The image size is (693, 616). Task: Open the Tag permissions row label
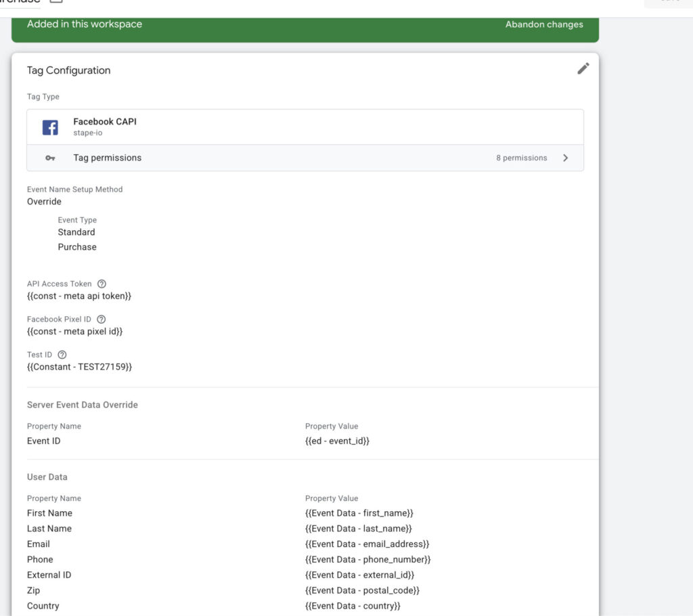coord(107,158)
